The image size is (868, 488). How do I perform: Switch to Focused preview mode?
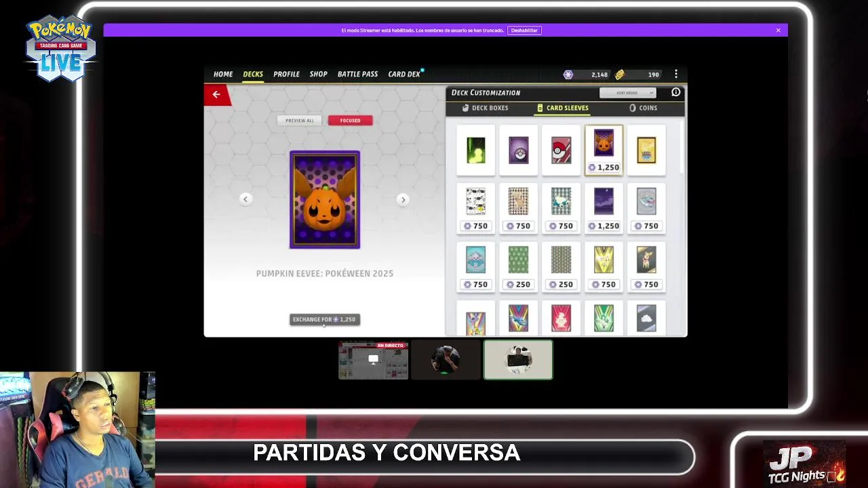351,121
